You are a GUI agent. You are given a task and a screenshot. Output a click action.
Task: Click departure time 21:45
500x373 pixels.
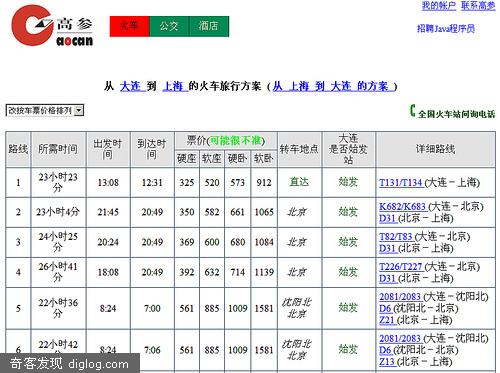click(108, 212)
